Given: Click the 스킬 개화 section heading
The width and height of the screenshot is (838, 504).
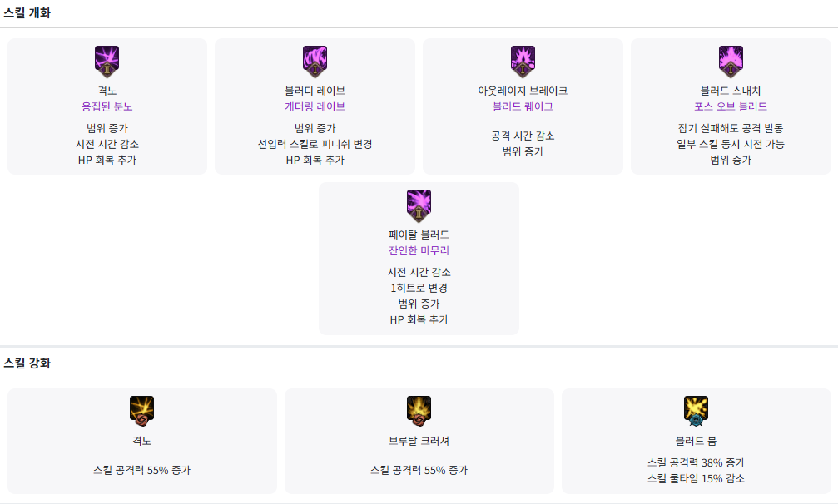Looking at the screenshot, I should (27, 12).
